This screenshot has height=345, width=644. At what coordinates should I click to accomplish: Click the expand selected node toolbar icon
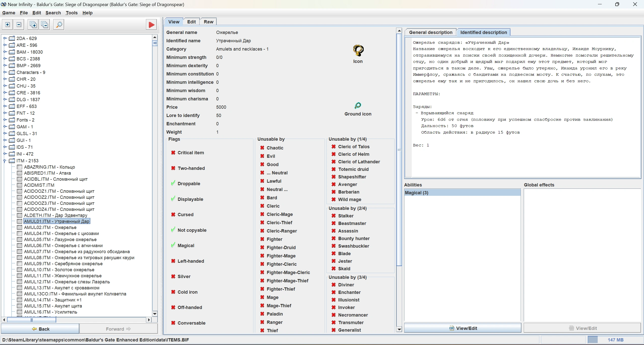(8, 25)
